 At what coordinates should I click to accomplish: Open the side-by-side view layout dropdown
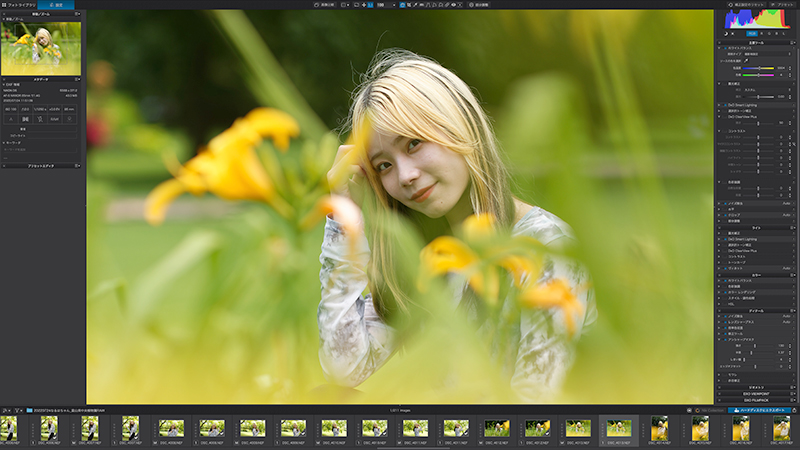(x=345, y=5)
